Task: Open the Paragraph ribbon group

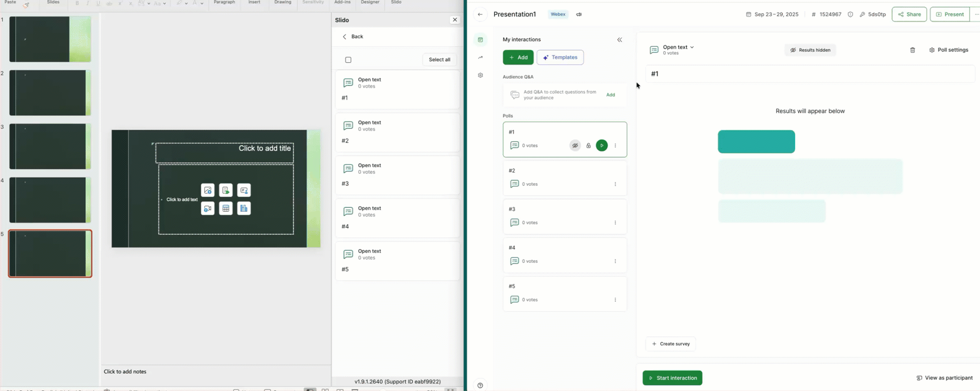Action: pos(224,3)
